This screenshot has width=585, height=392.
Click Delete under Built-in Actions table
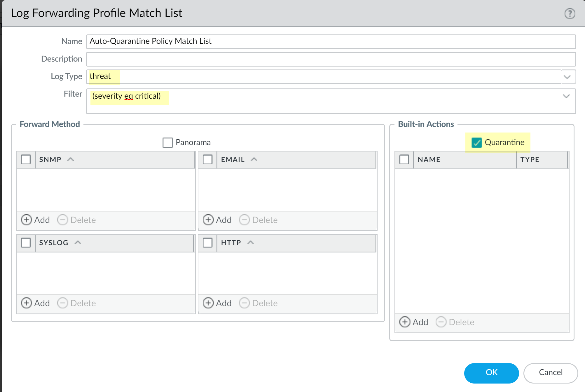[x=455, y=322]
